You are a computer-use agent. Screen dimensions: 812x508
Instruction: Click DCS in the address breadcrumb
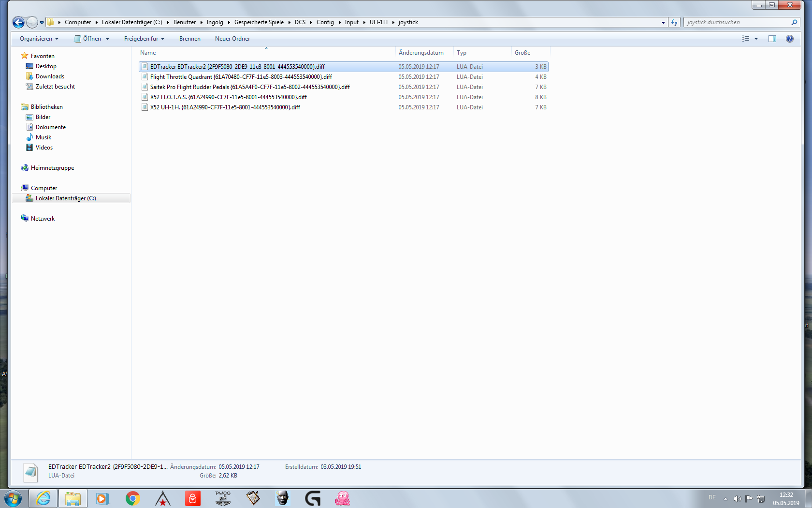point(300,22)
